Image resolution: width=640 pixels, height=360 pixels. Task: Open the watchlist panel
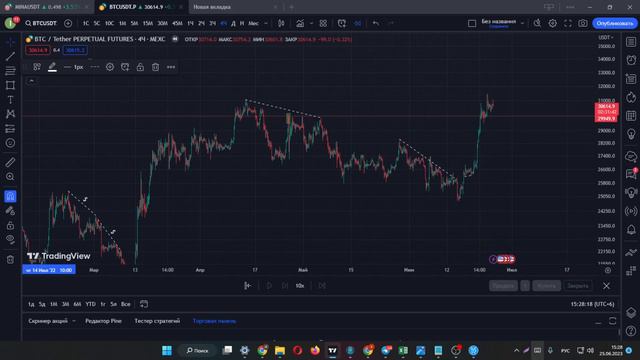[631, 42]
